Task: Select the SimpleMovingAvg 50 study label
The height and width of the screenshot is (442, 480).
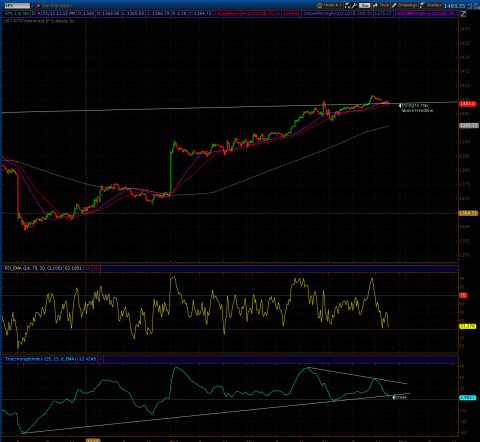Action: pos(247,14)
